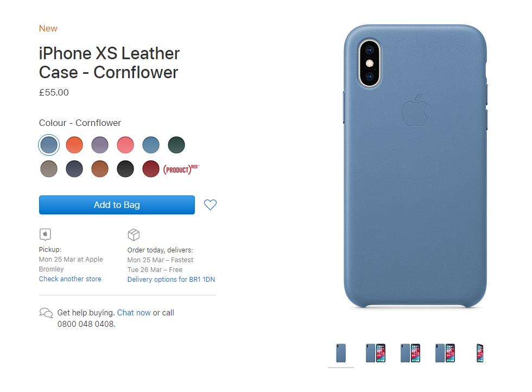Viewport: 532px width, 392px height.
Task: Click the chat bubbles help icon
Action: 46,313
